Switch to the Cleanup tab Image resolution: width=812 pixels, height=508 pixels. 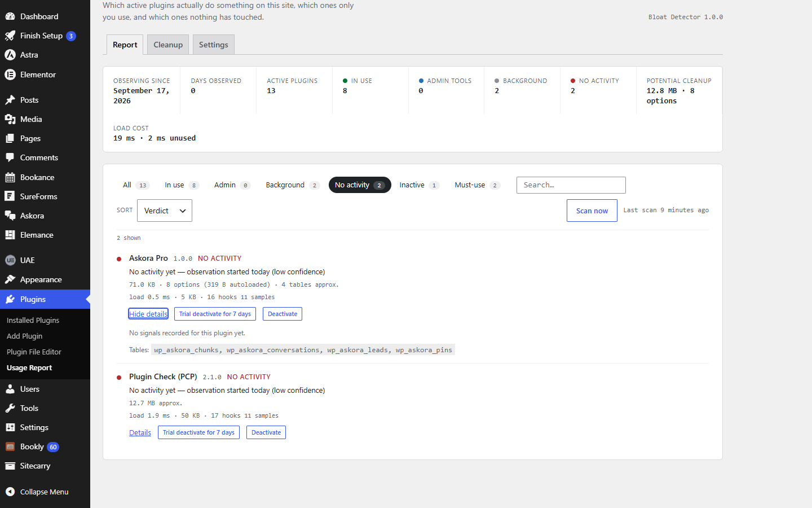click(168, 45)
